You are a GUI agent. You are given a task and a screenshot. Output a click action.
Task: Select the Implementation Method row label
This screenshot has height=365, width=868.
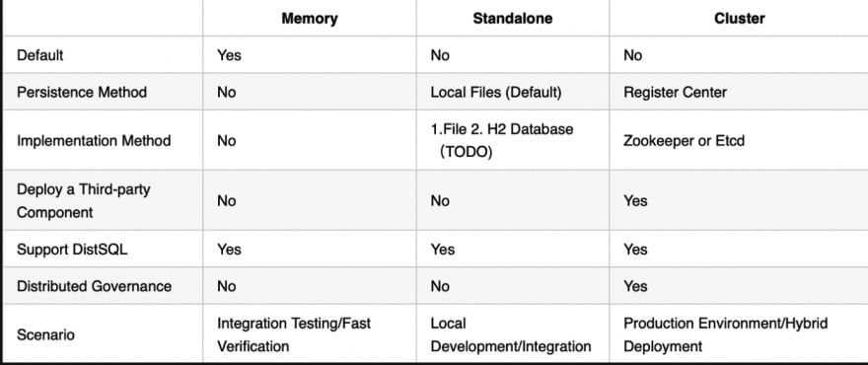(94, 140)
